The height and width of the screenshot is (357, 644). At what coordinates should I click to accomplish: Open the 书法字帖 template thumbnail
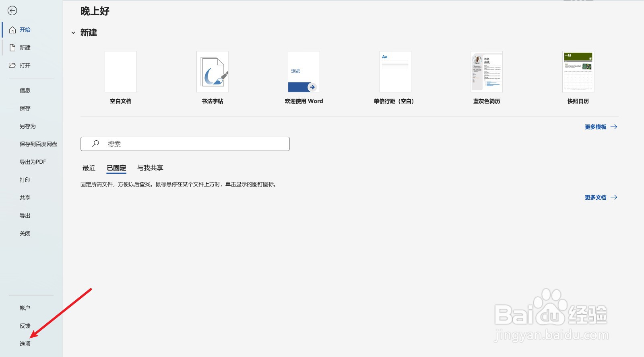(x=213, y=72)
